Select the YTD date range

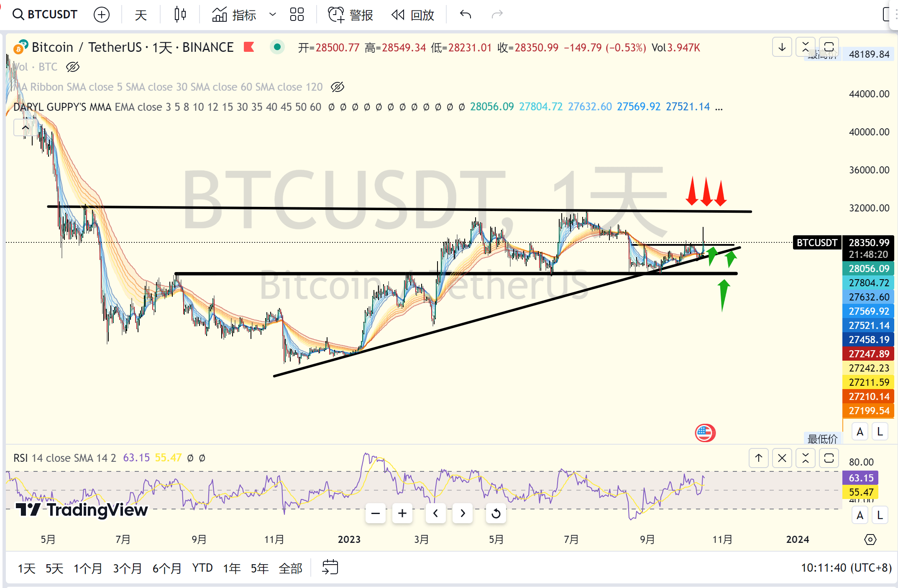pyautogui.click(x=202, y=568)
